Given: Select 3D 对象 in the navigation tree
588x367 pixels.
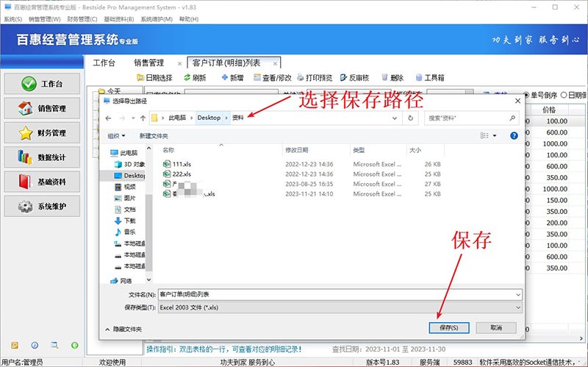Looking at the screenshot, I should (x=130, y=164).
